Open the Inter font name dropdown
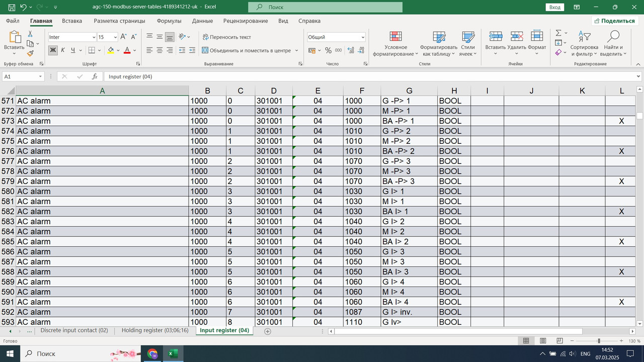 pos(94,37)
